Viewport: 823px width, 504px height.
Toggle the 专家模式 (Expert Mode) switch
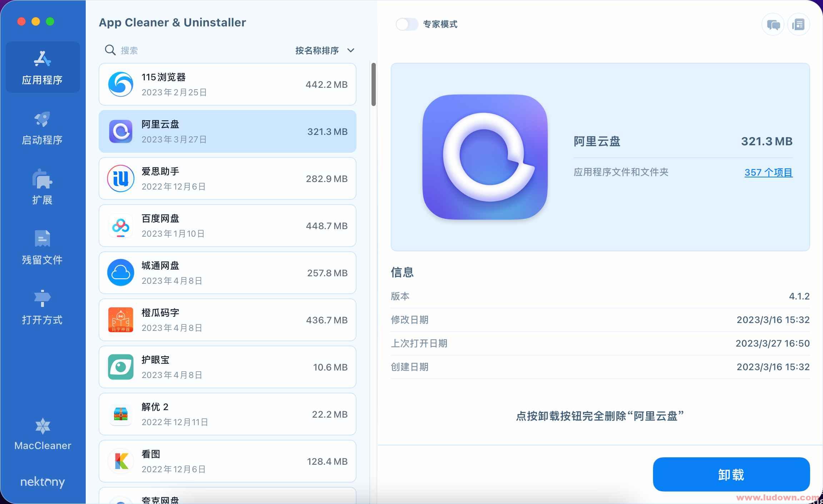point(407,24)
